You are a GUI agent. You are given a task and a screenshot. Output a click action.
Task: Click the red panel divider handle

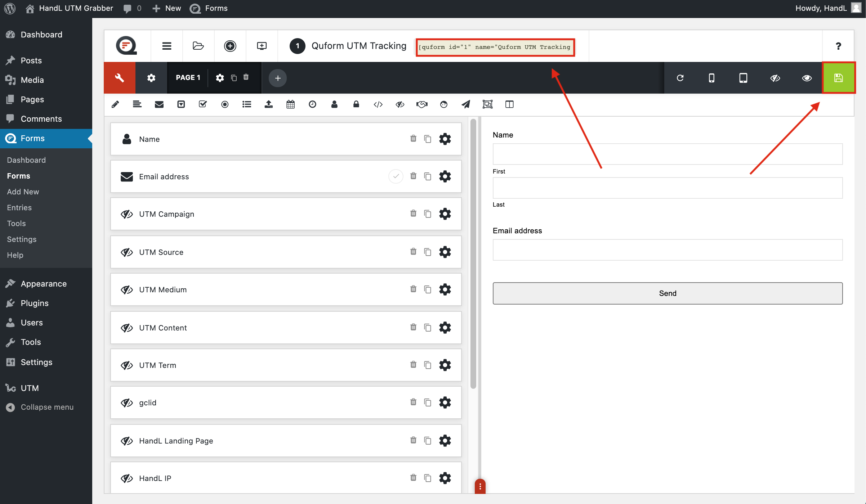pyautogui.click(x=480, y=487)
